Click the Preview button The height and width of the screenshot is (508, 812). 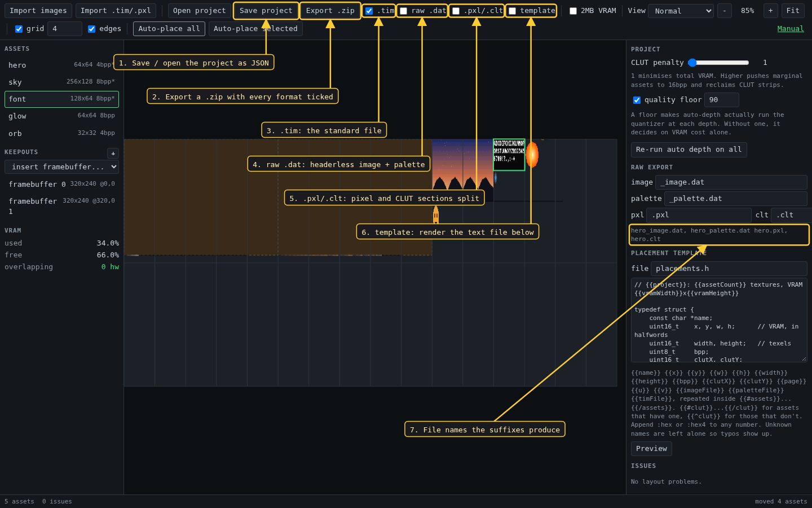651,449
